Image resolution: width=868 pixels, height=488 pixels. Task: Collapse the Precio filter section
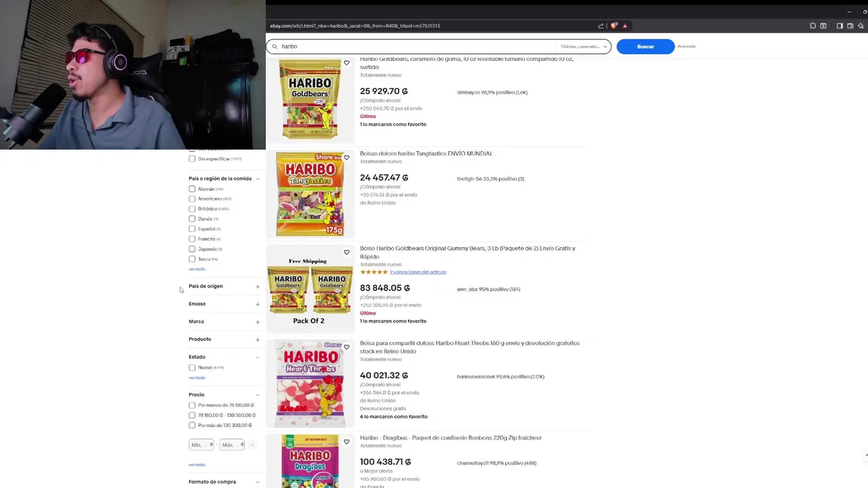[258, 394]
